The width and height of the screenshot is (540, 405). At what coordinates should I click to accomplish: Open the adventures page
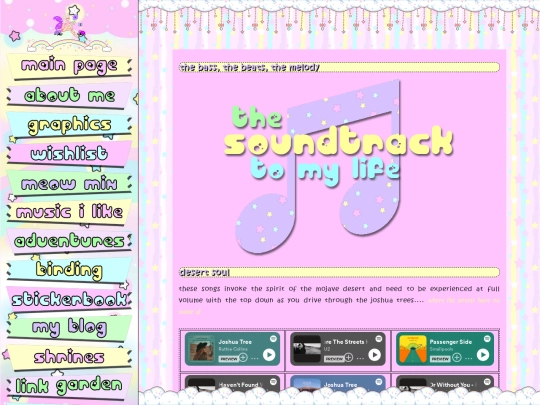click(x=69, y=241)
